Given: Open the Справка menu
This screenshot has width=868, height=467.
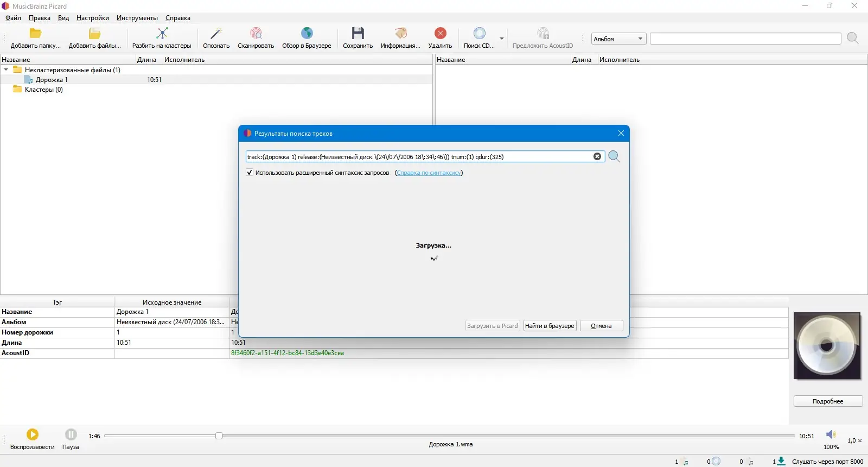Looking at the screenshot, I should pyautogui.click(x=178, y=18).
